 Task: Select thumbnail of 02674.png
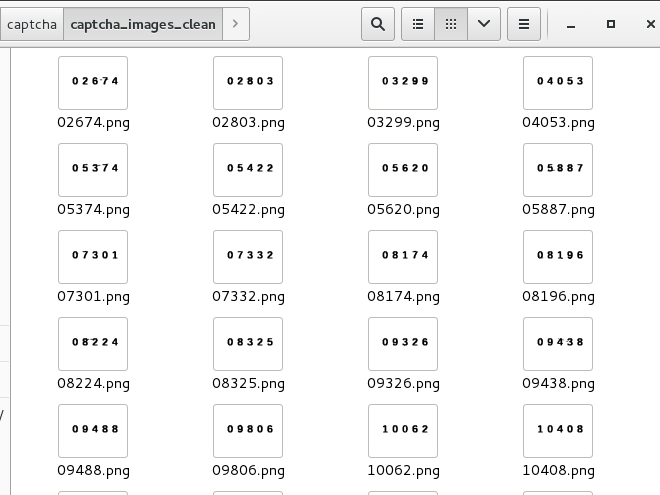coord(93,83)
